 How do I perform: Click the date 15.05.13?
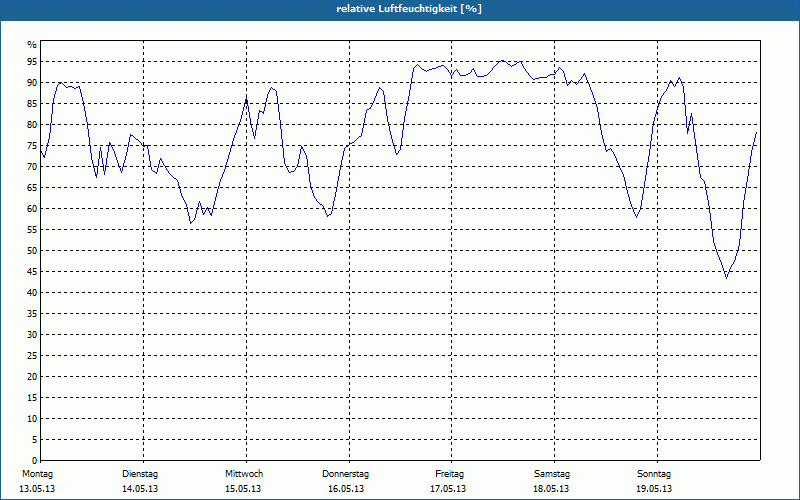point(243,489)
